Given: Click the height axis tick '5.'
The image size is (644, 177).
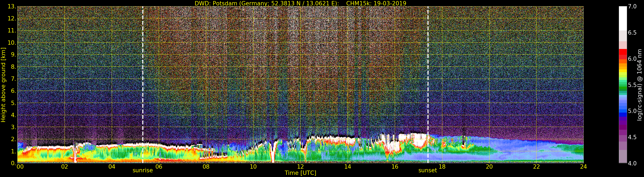Looking at the screenshot, I should [14, 103].
